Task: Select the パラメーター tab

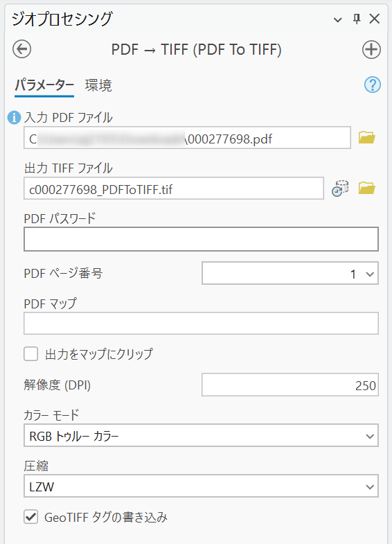Action: [44, 85]
